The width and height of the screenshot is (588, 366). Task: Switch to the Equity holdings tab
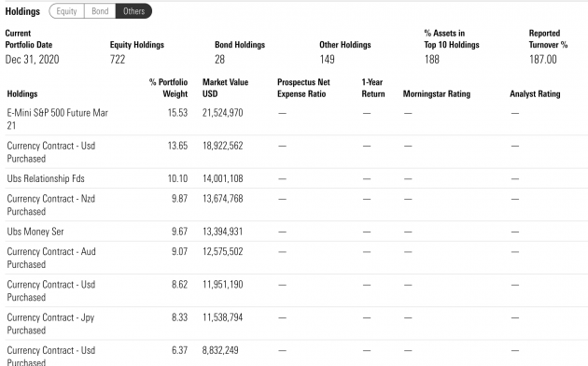point(67,11)
